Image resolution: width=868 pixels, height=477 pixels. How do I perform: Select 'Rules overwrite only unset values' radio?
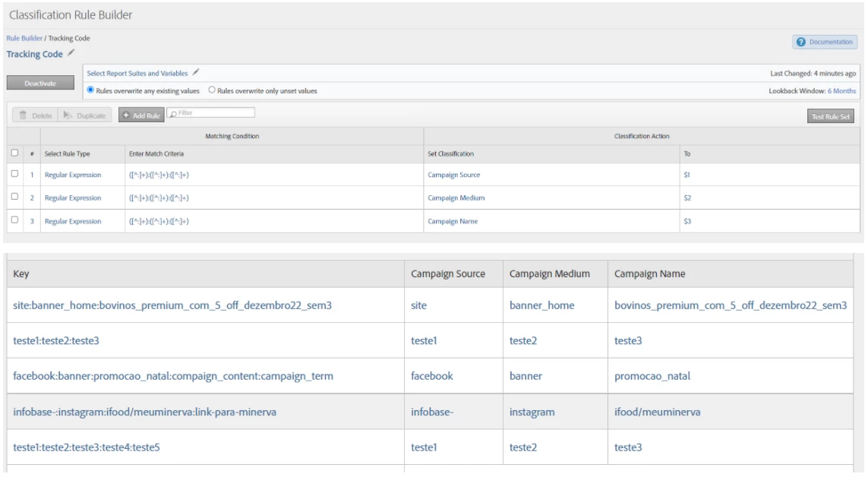(211, 90)
